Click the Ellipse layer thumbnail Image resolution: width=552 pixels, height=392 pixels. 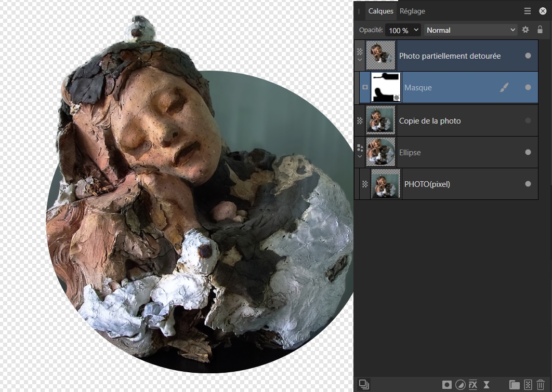[380, 152]
